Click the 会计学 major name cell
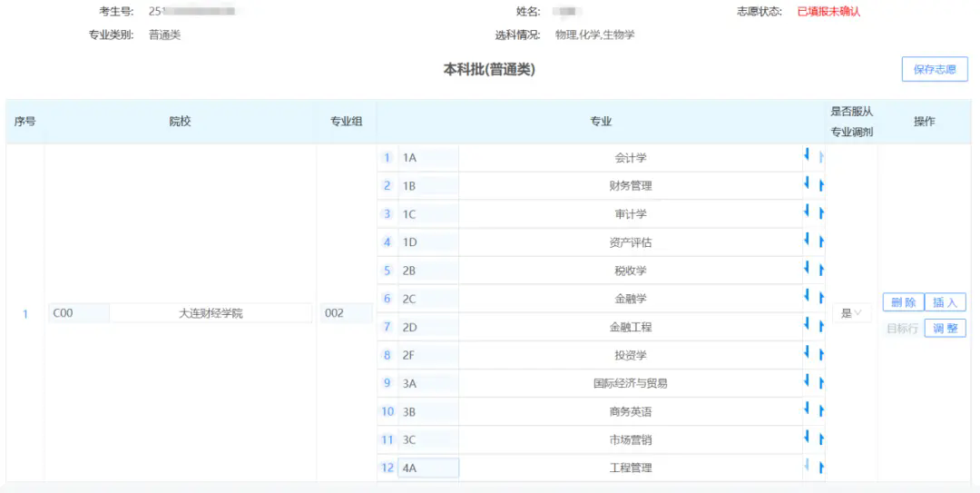 tap(631, 158)
